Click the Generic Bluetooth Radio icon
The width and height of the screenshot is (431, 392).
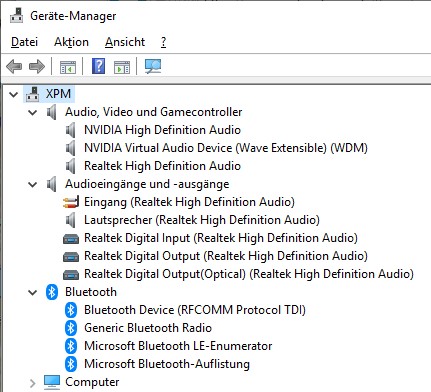click(71, 328)
